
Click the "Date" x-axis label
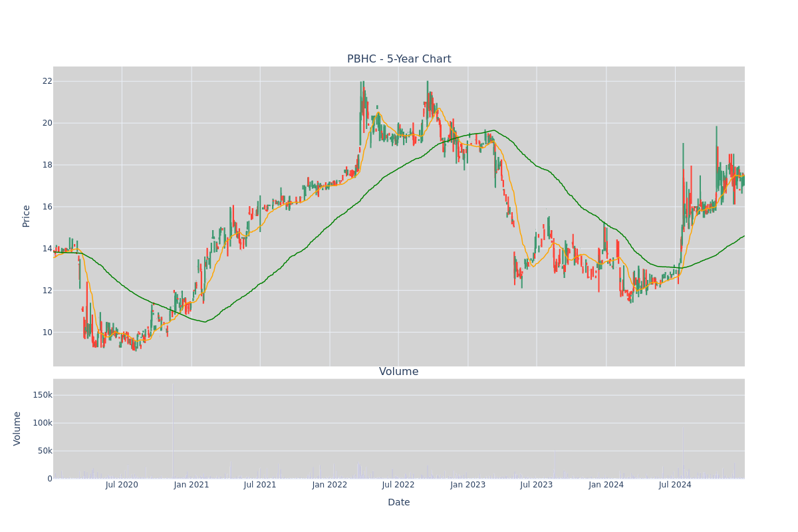(399, 503)
